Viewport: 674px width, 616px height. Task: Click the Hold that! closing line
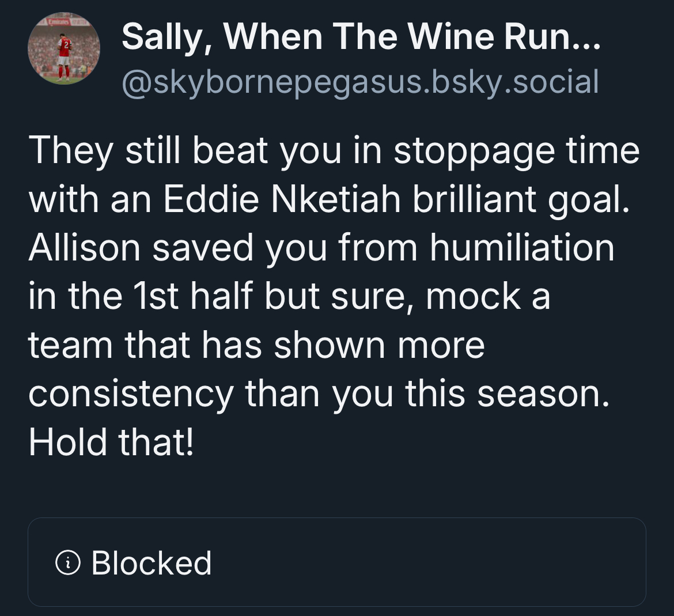click(x=111, y=443)
